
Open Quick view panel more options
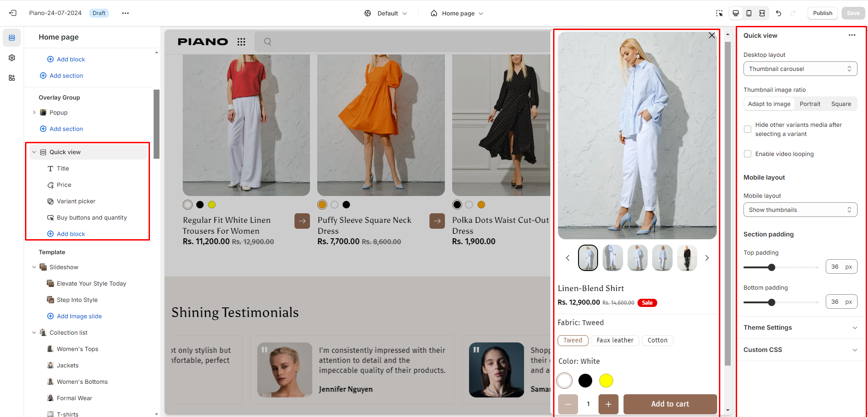[852, 35]
